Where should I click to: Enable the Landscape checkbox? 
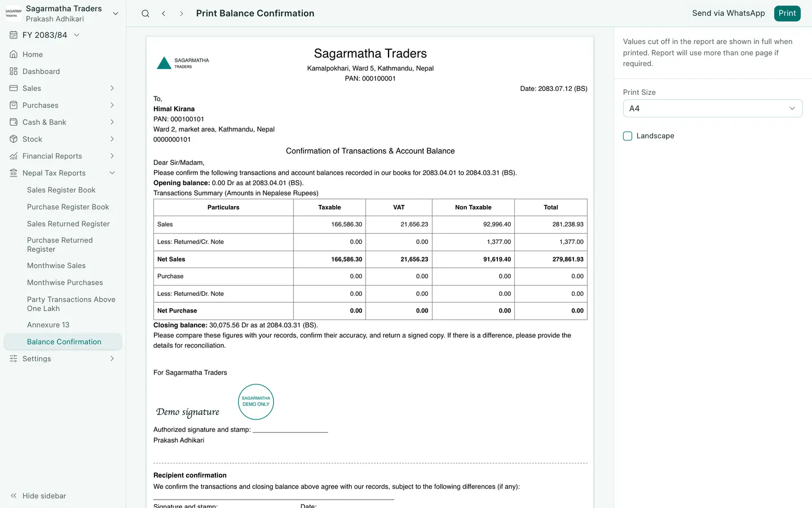[628, 136]
